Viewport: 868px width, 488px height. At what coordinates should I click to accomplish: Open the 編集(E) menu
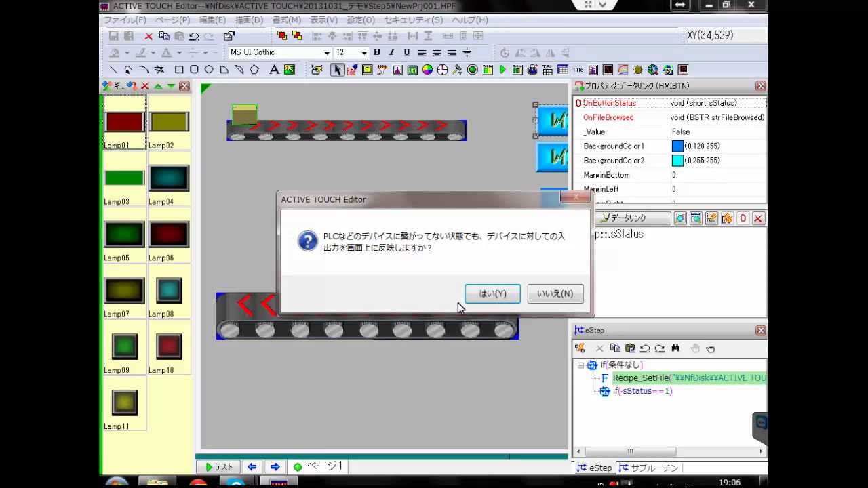click(x=212, y=20)
